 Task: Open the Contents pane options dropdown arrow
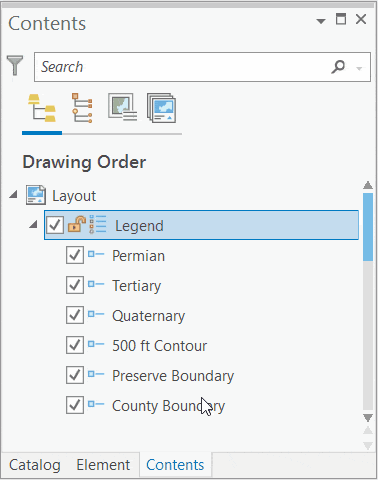pos(321,21)
